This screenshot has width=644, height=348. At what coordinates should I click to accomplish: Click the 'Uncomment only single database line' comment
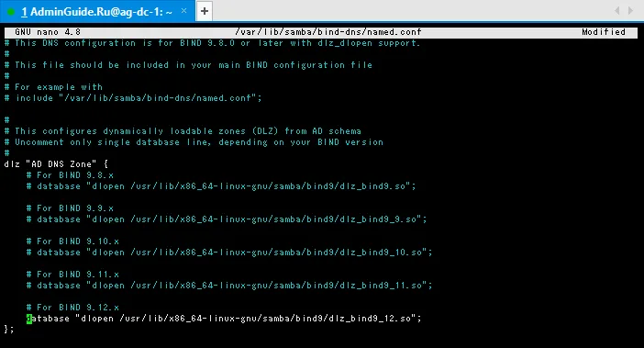click(x=194, y=142)
